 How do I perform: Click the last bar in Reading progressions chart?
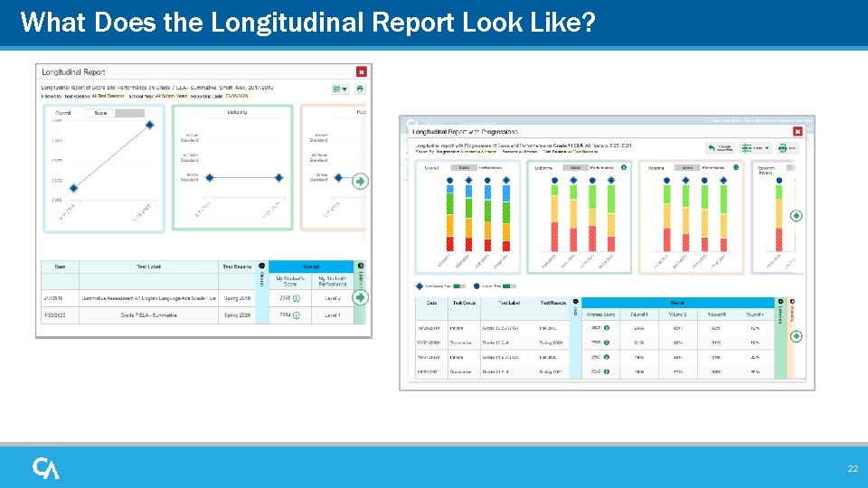pos(723,219)
